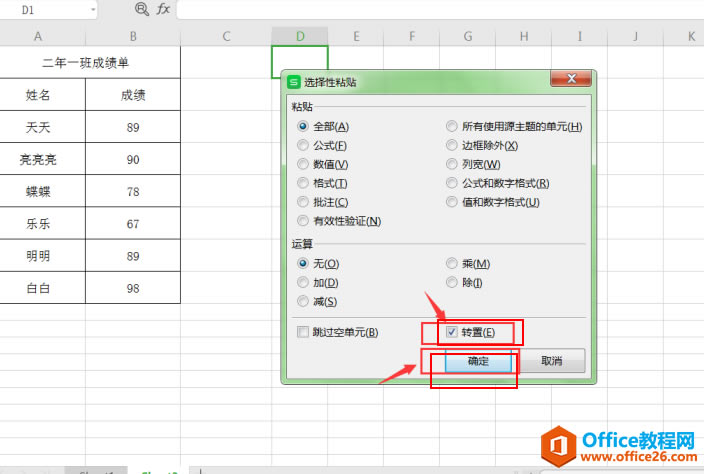Viewport: 704px width, 474px height.
Task: Select the 批注(C) radio button
Action: coord(303,202)
